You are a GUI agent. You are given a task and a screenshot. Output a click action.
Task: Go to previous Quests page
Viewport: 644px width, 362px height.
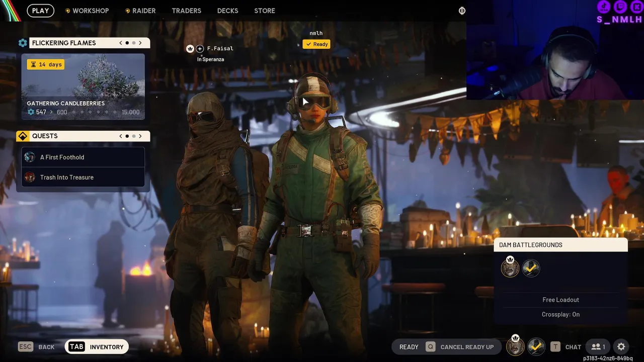tap(121, 136)
